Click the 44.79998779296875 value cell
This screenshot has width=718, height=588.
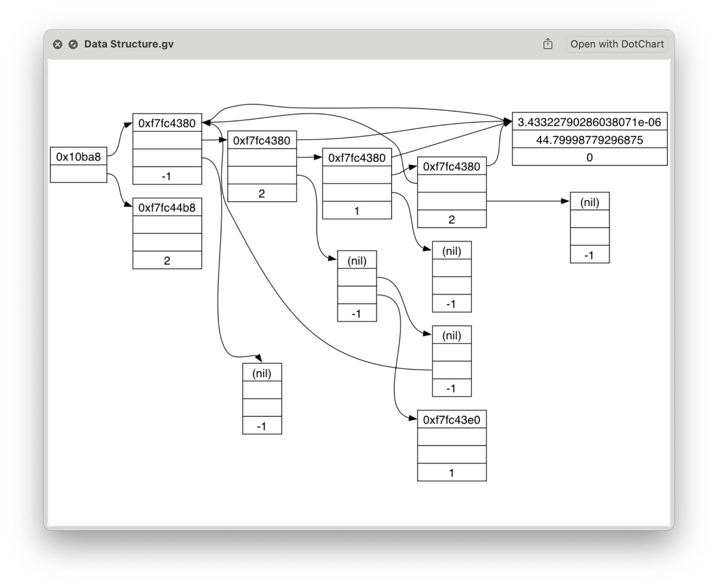click(590, 139)
